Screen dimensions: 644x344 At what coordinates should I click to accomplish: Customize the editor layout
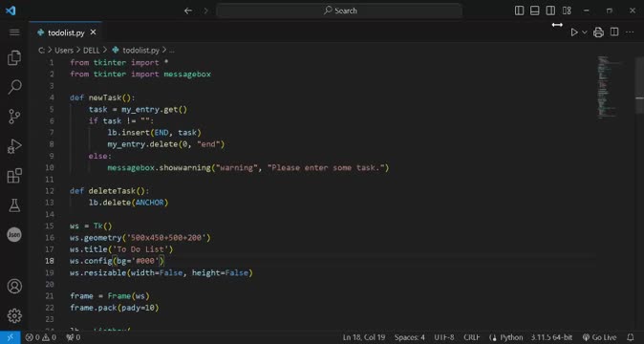(x=567, y=11)
